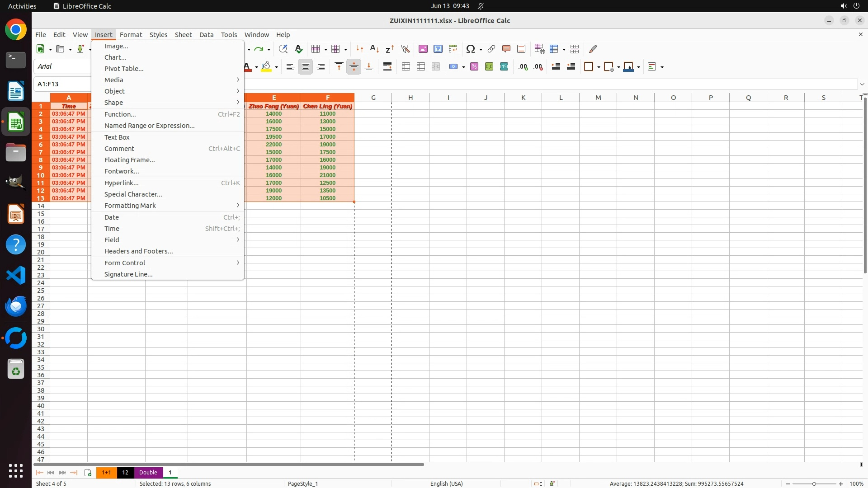Click the Insert Hyperlink chain icon
The image size is (868, 488).
pyautogui.click(x=491, y=49)
